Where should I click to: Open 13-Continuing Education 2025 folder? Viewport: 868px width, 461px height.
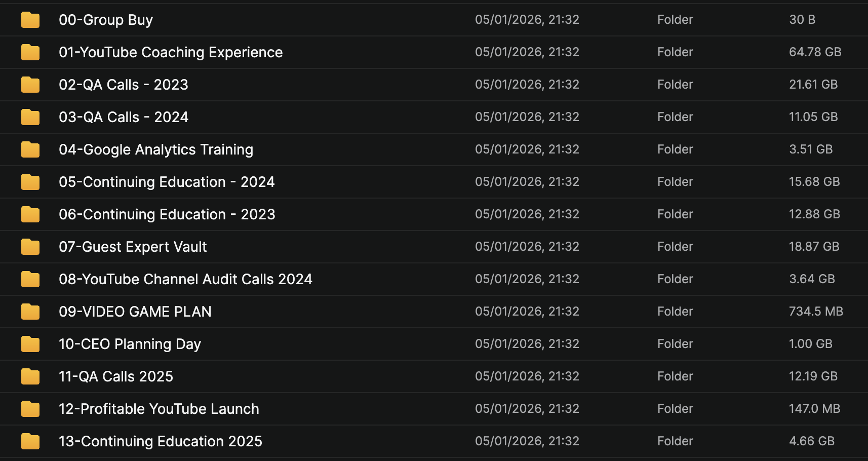click(x=161, y=441)
